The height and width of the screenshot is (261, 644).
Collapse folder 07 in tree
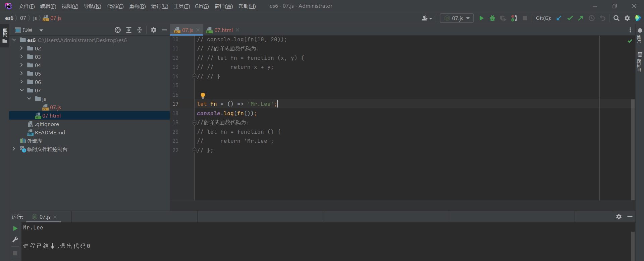tap(21, 90)
